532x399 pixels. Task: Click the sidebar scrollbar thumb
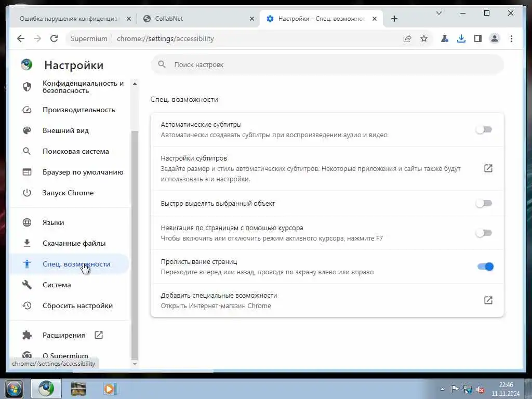coord(135,245)
